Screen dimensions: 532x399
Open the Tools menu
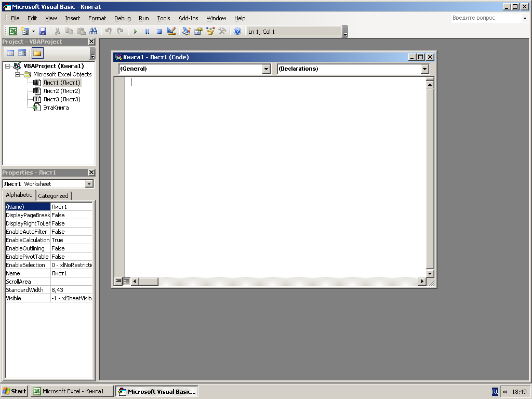(x=164, y=18)
